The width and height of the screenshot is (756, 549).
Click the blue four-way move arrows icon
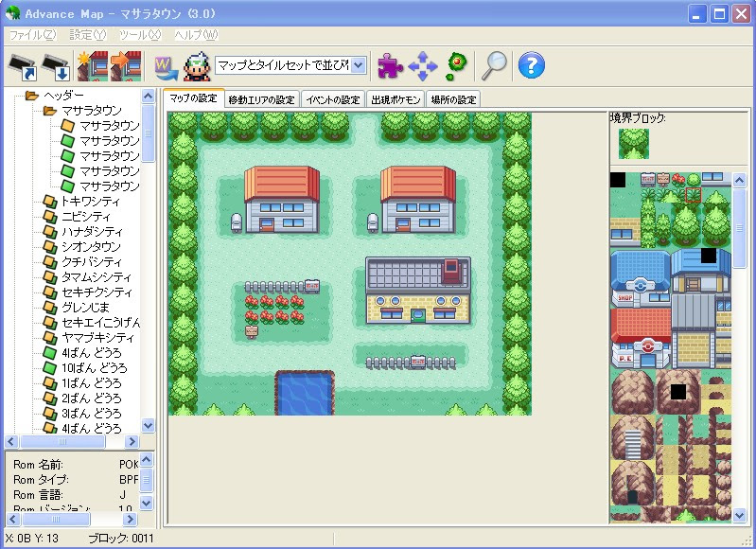point(422,66)
